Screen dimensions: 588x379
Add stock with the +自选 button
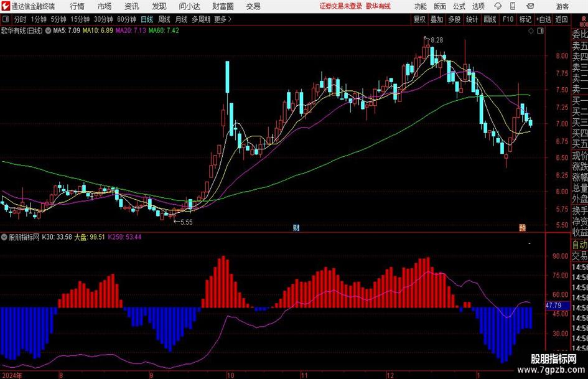(544, 19)
